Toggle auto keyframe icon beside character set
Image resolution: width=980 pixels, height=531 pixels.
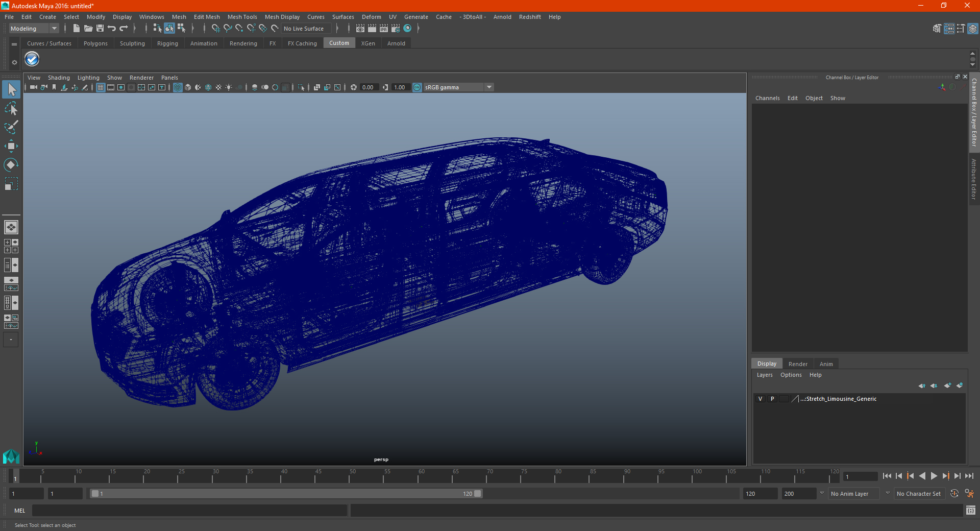tap(954, 494)
